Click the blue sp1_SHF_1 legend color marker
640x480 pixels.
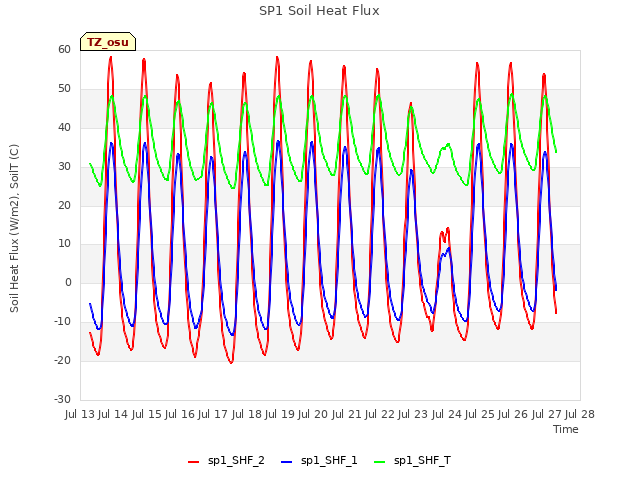[287, 462]
